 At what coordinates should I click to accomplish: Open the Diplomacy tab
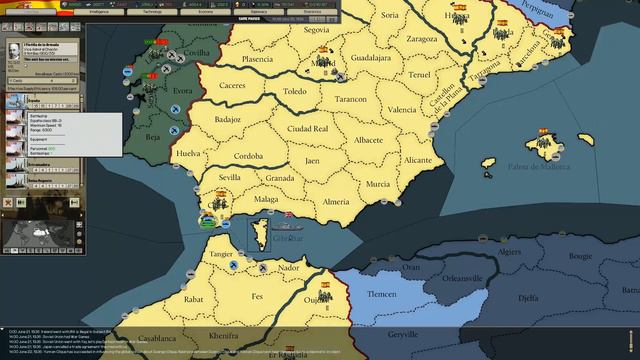pos(259,12)
